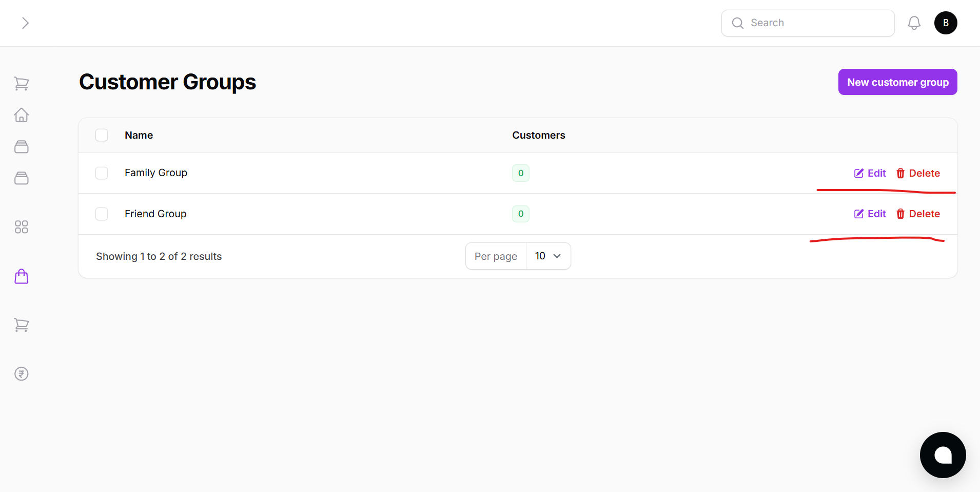
Task: Select the purple shopping bag sidebar icon
Action: [x=21, y=276]
